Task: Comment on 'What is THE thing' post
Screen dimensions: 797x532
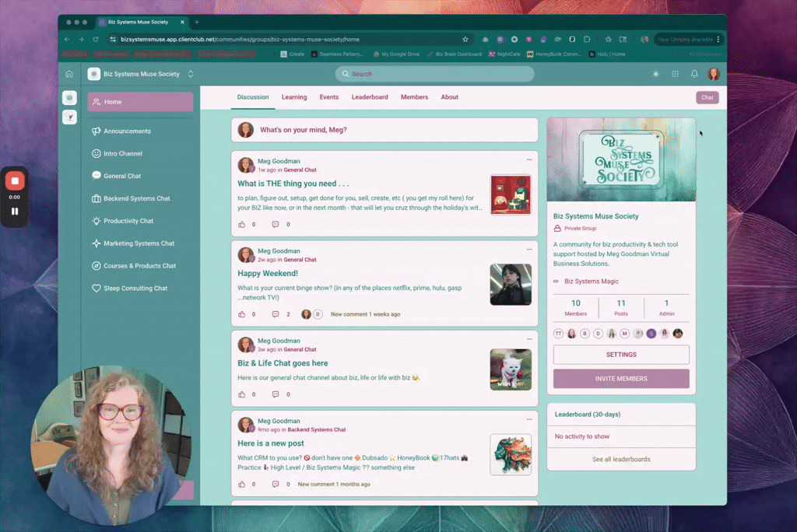Action: [276, 224]
